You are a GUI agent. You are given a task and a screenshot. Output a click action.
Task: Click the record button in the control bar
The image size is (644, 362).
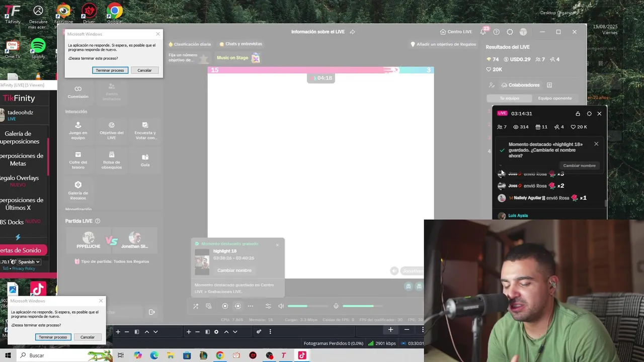point(225,306)
